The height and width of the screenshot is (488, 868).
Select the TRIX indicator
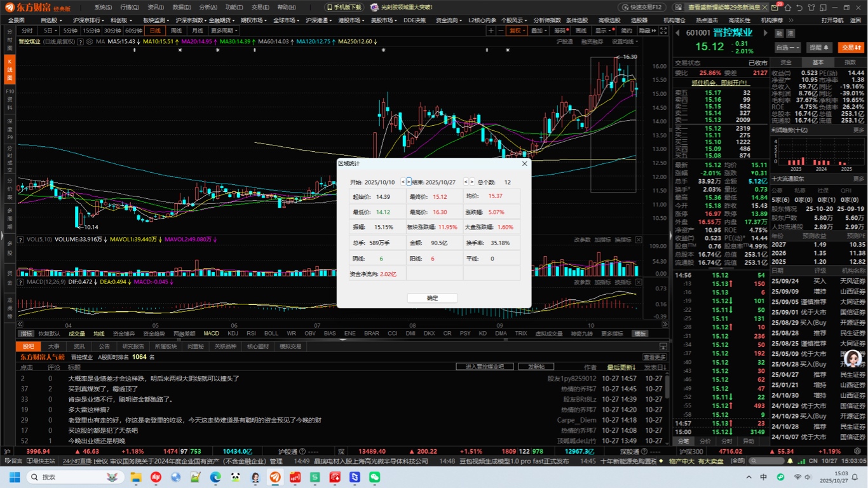tap(521, 334)
